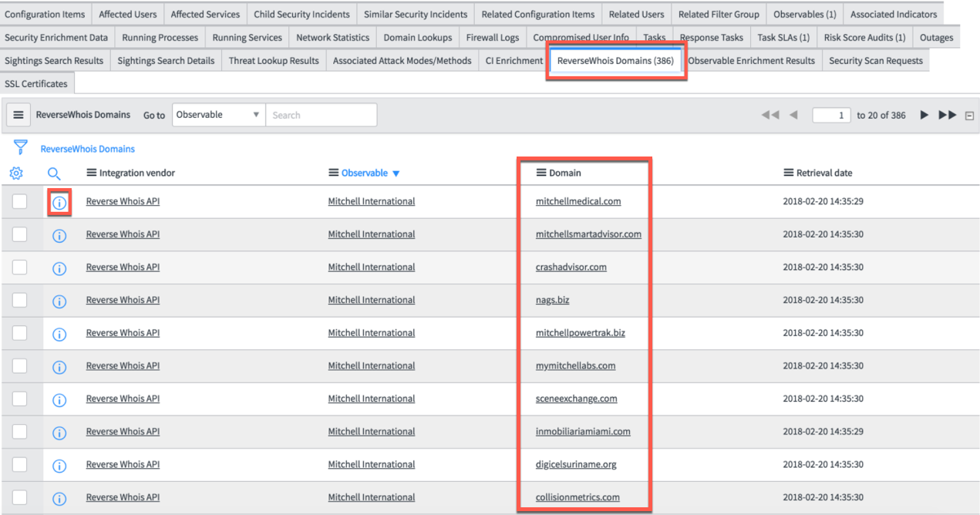Open the Threat Lookup Results tab

[x=274, y=60]
